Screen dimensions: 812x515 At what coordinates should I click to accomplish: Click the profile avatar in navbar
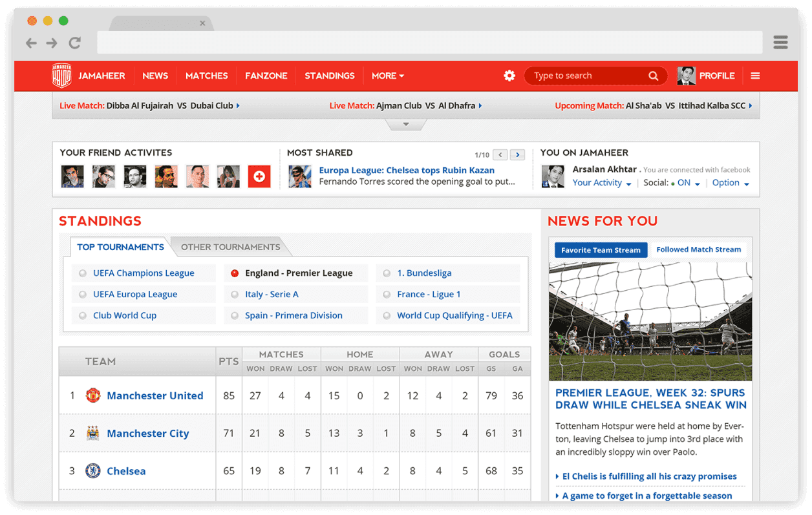[687, 76]
